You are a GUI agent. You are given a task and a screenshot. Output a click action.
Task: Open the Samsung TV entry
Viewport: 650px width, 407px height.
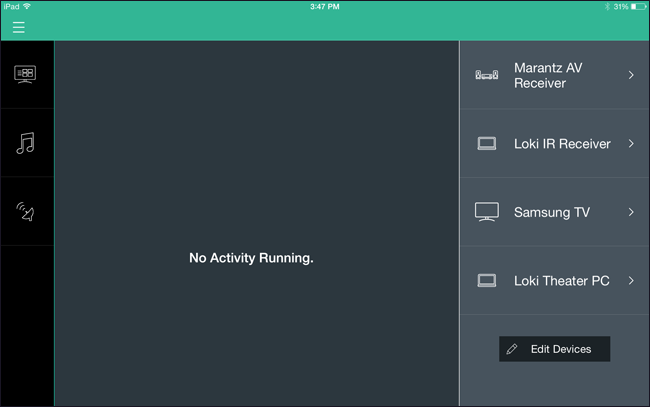[x=555, y=212]
